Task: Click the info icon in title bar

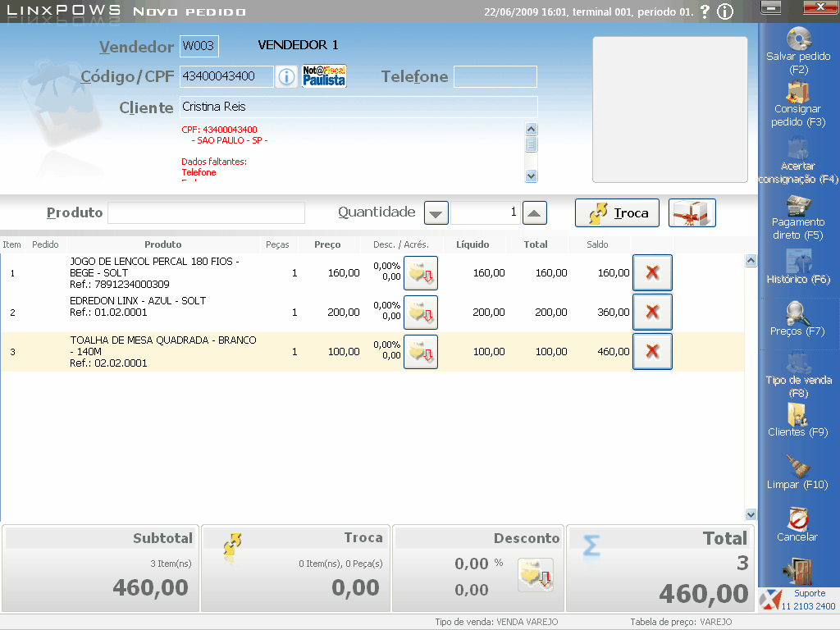Action: [725, 11]
